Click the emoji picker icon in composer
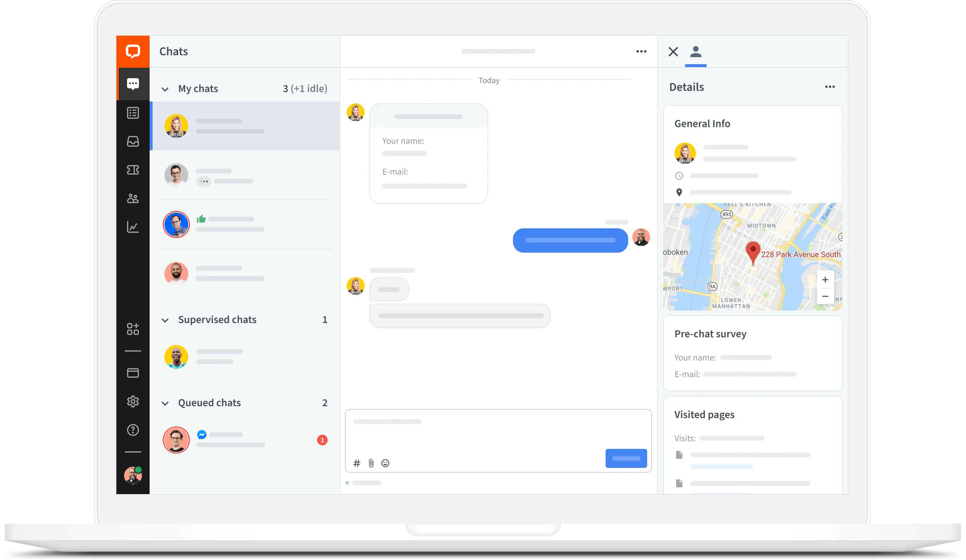Screen dimensions: 966x560 (x=385, y=463)
